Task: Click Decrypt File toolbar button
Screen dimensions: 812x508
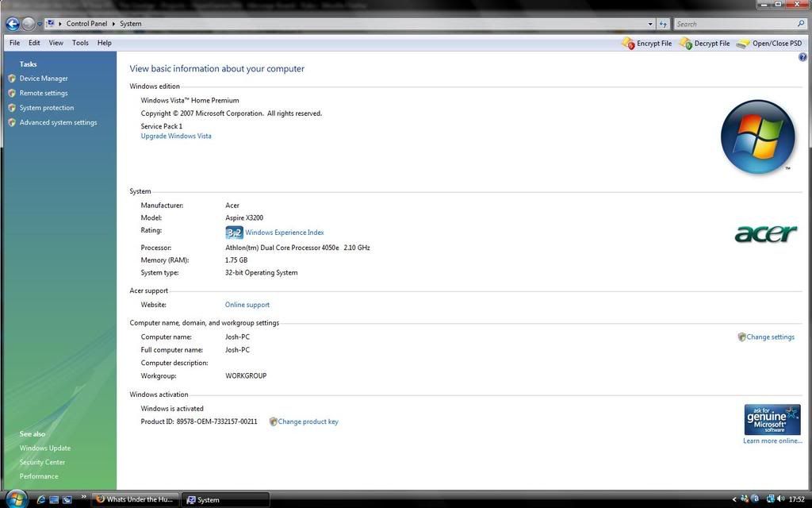Action: 704,44
